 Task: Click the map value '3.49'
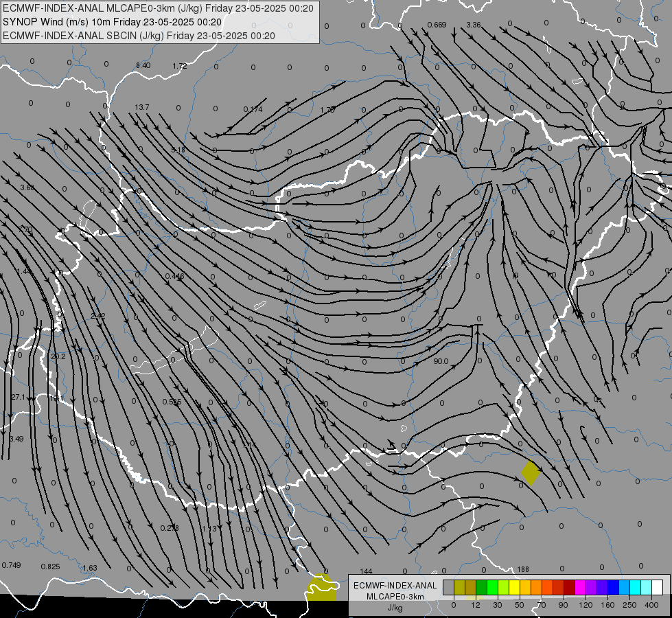point(16,439)
